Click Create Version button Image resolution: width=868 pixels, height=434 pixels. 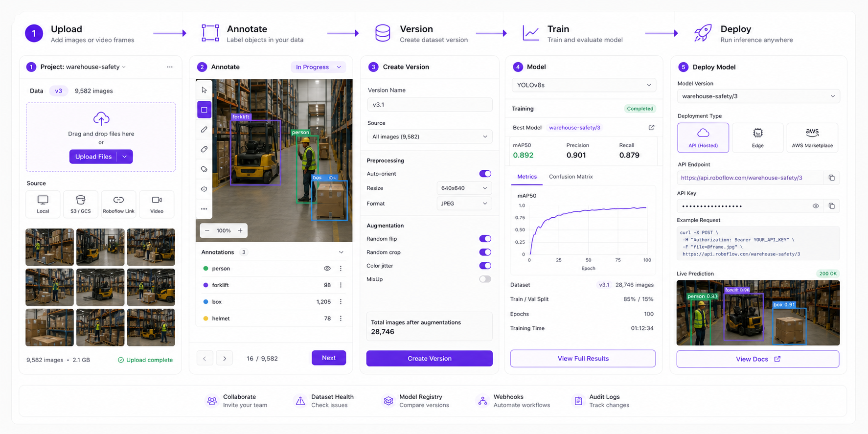[x=430, y=359]
